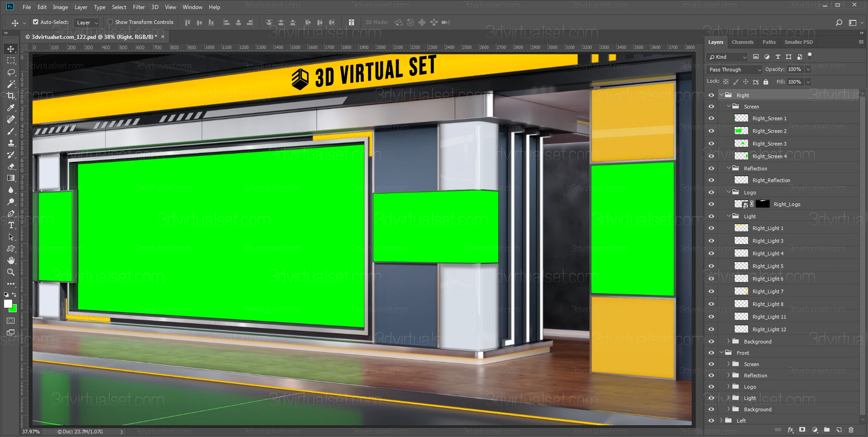Click the Opacity value field
This screenshot has height=437, width=868.
pos(795,70)
